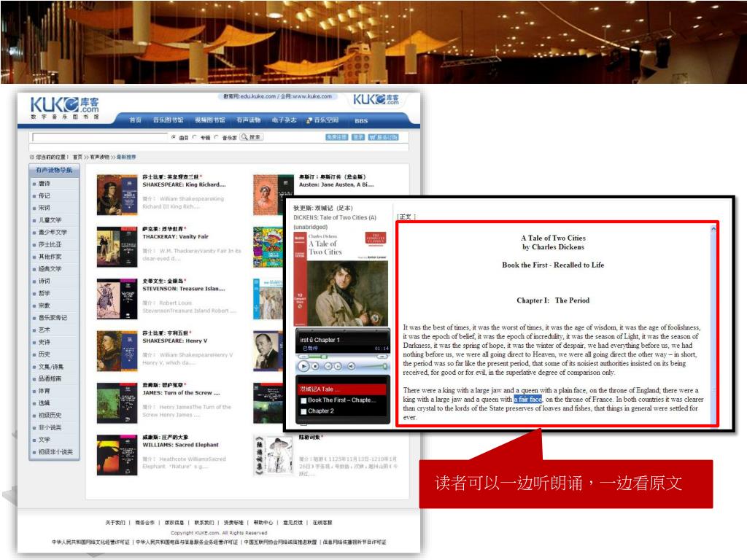Click the 'WILLIAMS: Sacred Elephant' title link
Screen dimensions: 747x560
point(181,445)
